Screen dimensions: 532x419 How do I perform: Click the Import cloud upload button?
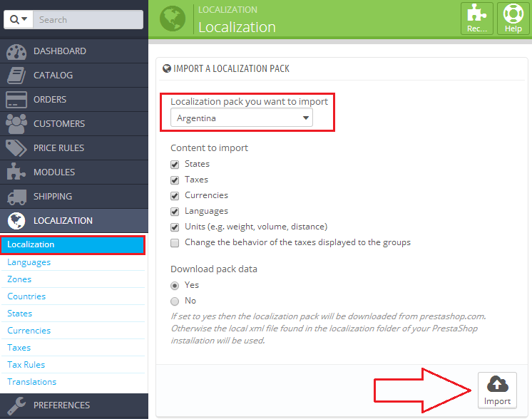point(497,390)
